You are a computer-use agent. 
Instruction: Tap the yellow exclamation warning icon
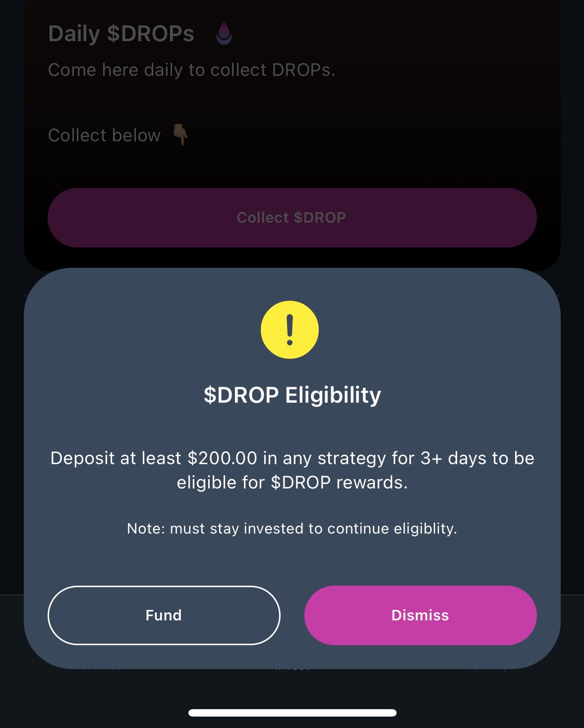[x=290, y=330]
